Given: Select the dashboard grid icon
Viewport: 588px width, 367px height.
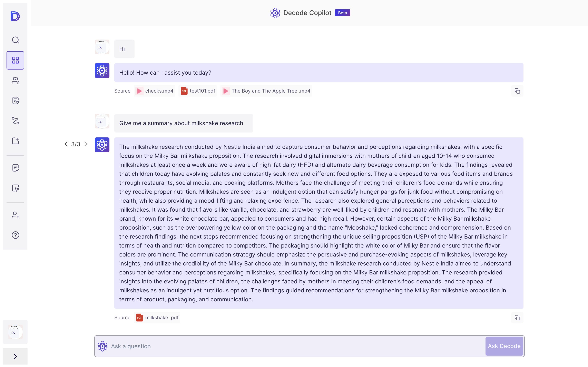Looking at the screenshot, I should tap(15, 60).
